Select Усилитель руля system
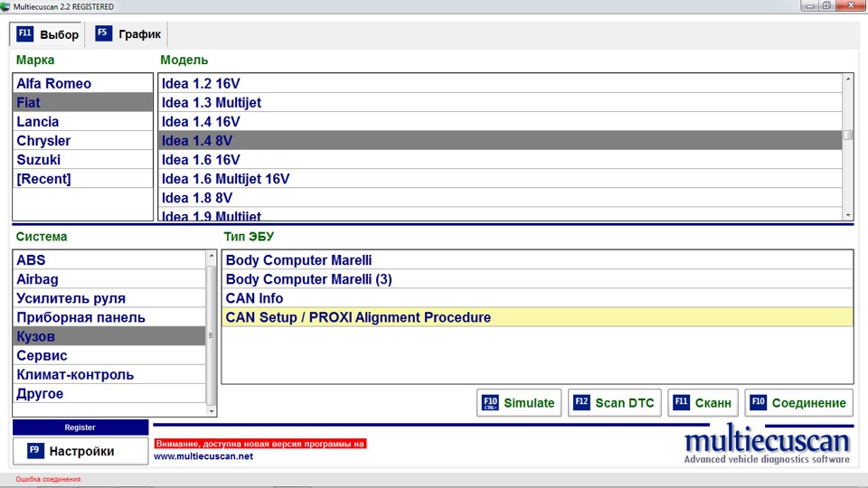Screen dimensions: 868x488 pos(109,298)
